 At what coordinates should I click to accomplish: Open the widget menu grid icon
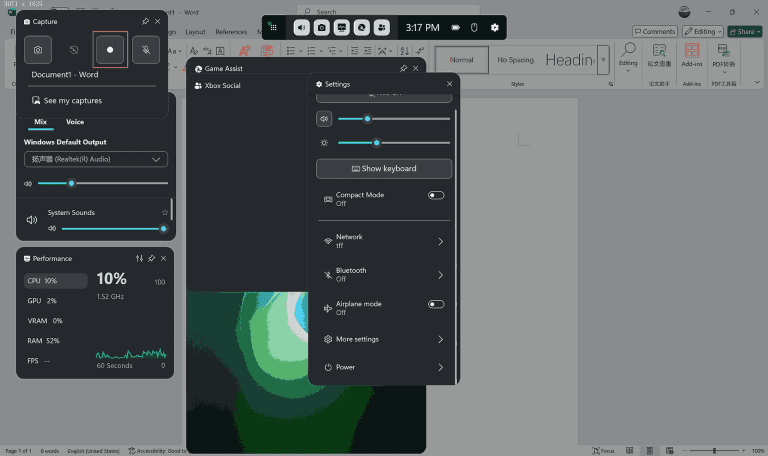pos(273,28)
